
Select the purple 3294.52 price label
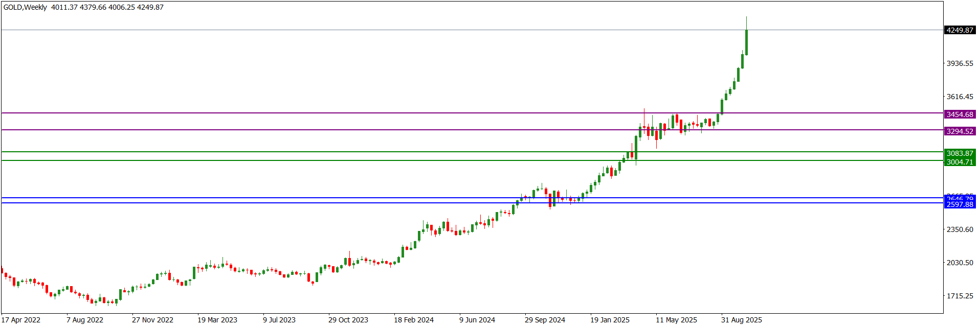tap(960, 131)
